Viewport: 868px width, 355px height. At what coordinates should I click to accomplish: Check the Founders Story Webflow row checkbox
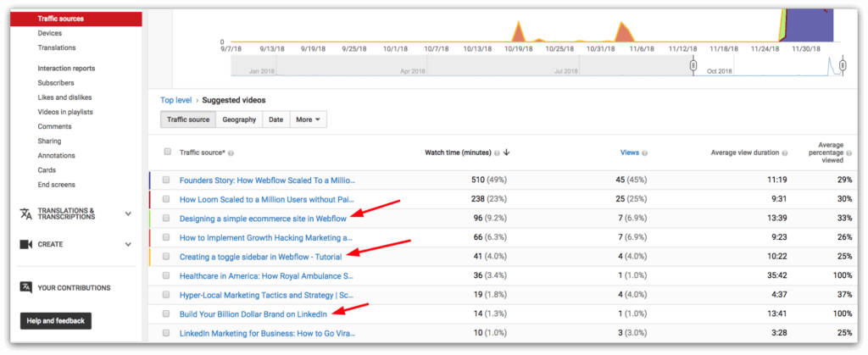[x=166, y=180]
